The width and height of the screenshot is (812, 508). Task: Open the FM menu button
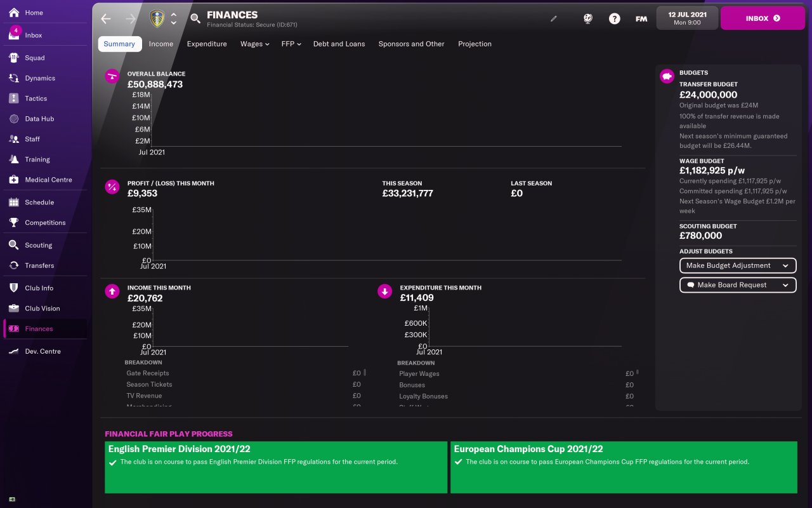click(x=641, y=18)
